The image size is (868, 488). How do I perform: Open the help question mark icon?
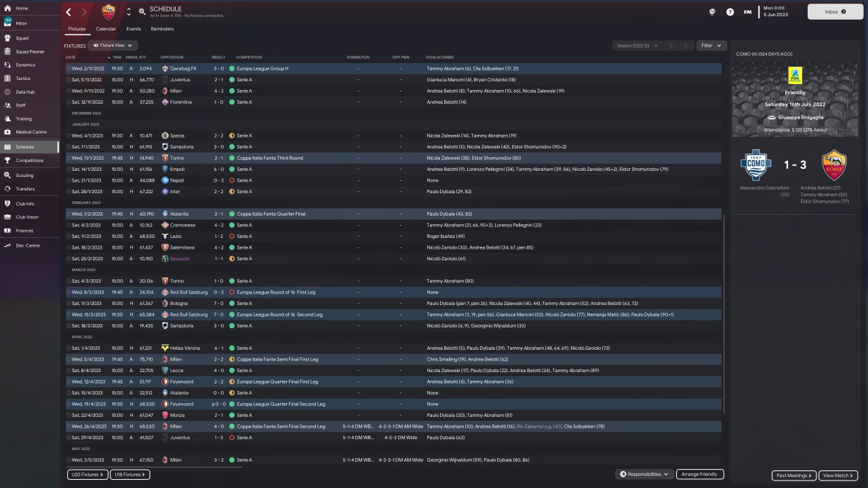coord(730,12)
